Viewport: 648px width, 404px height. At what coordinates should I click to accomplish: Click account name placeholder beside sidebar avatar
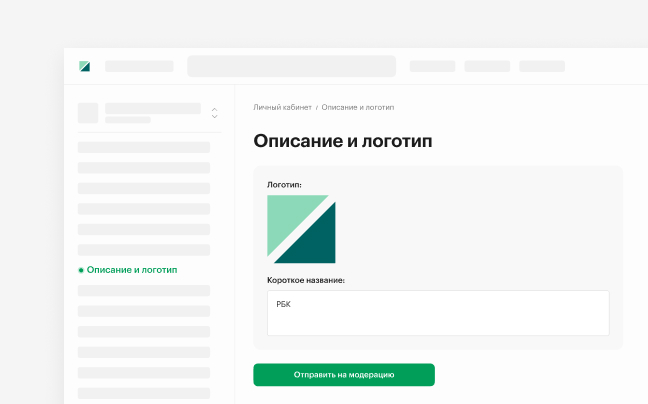pos(153,108)
